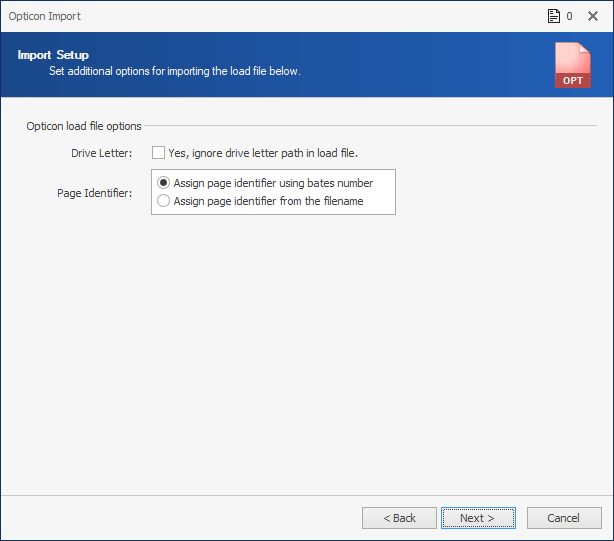Viewport: 614px width, 541px height.
Task: Click the 'Drive Letter:' label
Action: pos(101,153)
